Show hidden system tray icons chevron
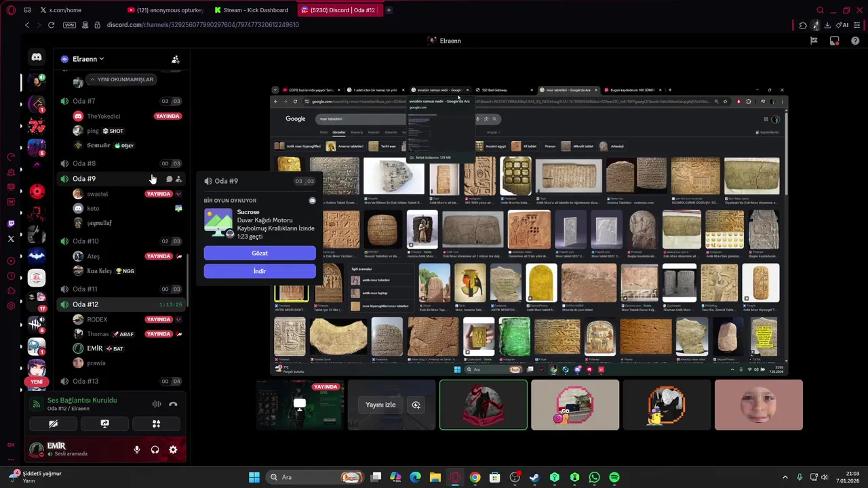868x488 pixels. click(785, 477)
